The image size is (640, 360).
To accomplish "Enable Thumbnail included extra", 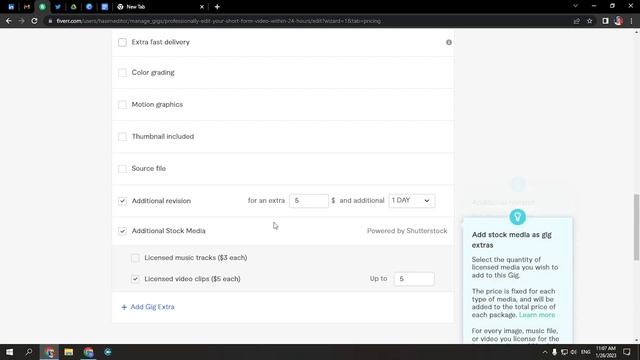I will pos(122,136).
